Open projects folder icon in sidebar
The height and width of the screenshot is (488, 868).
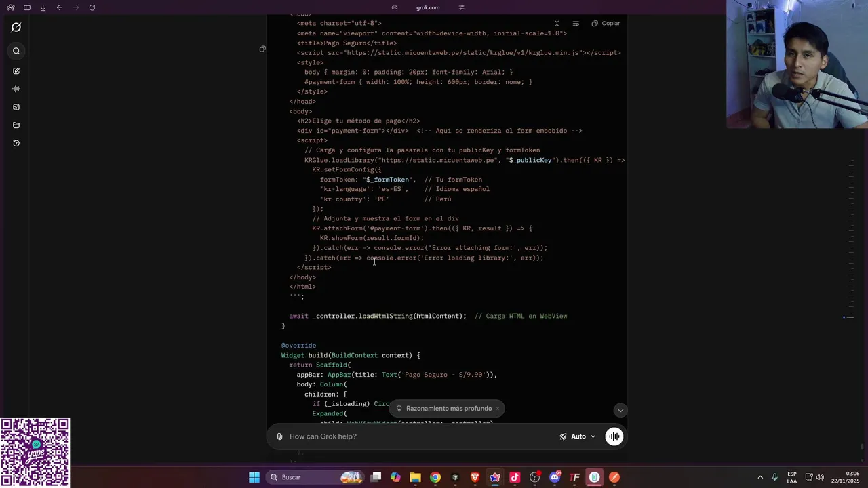click(16, 125)
